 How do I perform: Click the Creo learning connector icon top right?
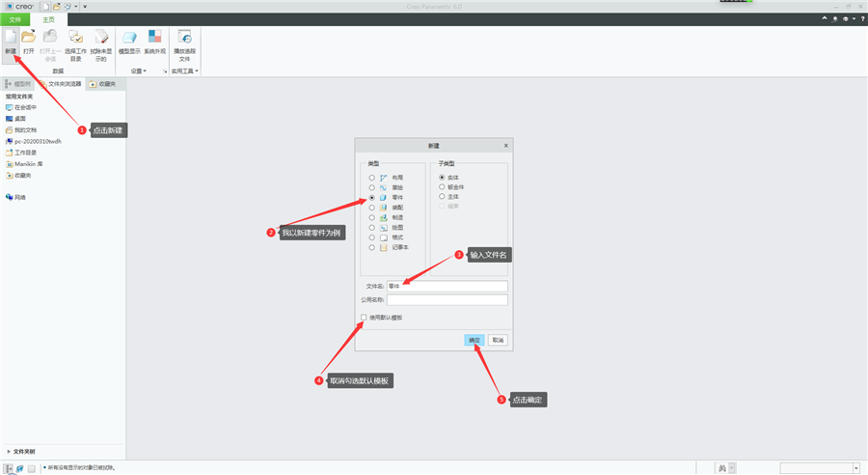click(x=845, y=19)
